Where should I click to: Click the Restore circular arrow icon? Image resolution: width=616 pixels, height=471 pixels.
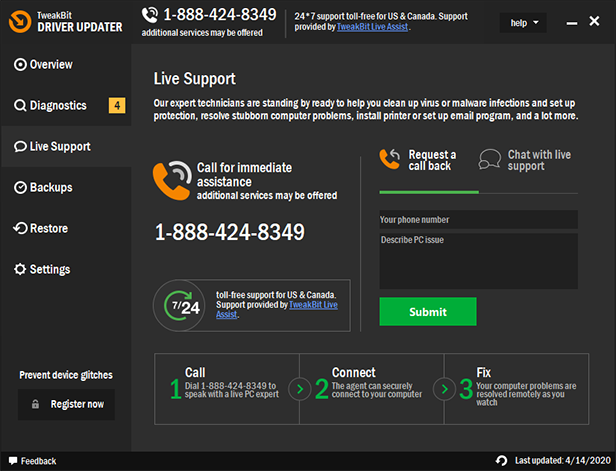coord(20,228)
